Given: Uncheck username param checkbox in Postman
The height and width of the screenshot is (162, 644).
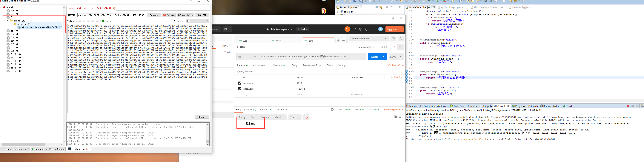Looking at the screenshot, I should click(x=239, y=83).
